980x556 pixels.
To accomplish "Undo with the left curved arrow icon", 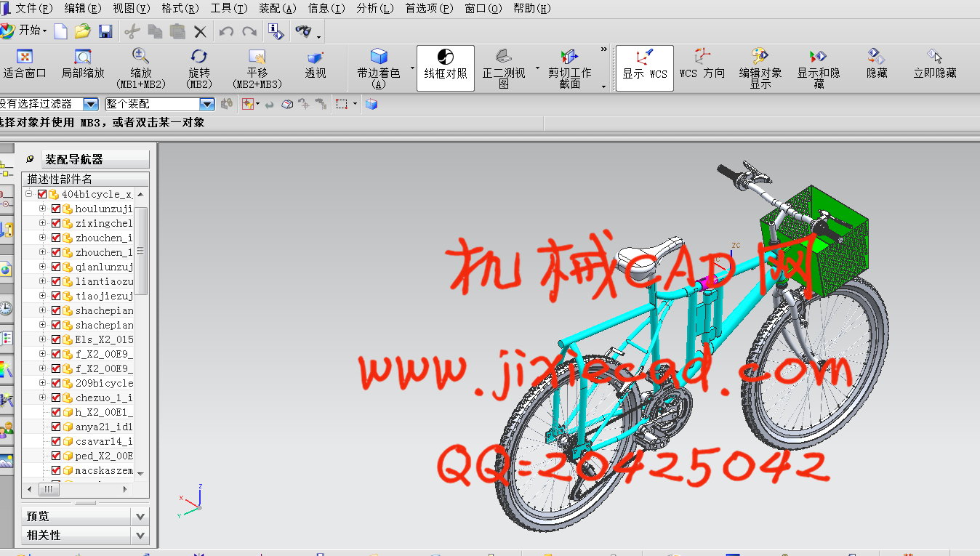I will click(226, 31).
